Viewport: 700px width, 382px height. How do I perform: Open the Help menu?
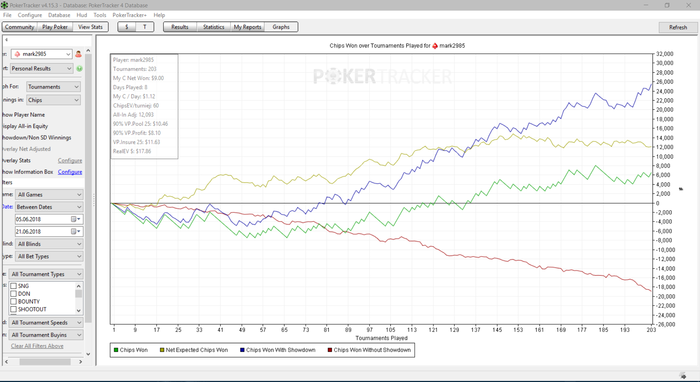(159, 15)
